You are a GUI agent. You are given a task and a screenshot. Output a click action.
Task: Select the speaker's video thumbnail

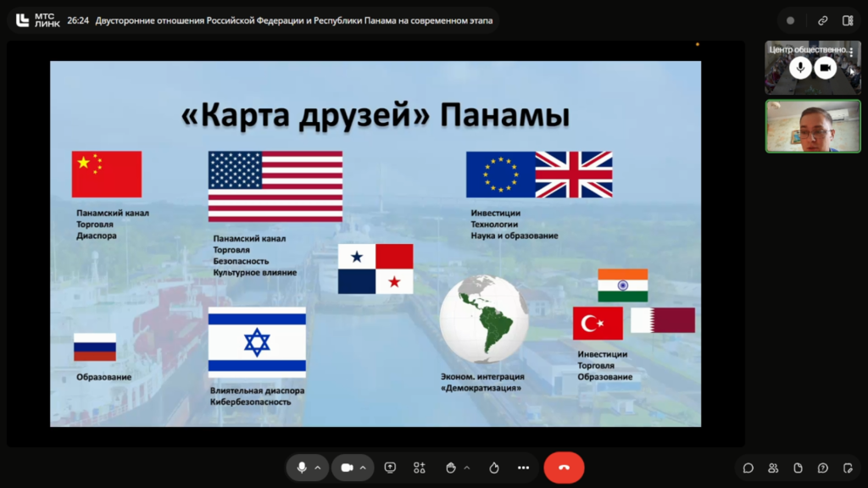tap(813, 126)
